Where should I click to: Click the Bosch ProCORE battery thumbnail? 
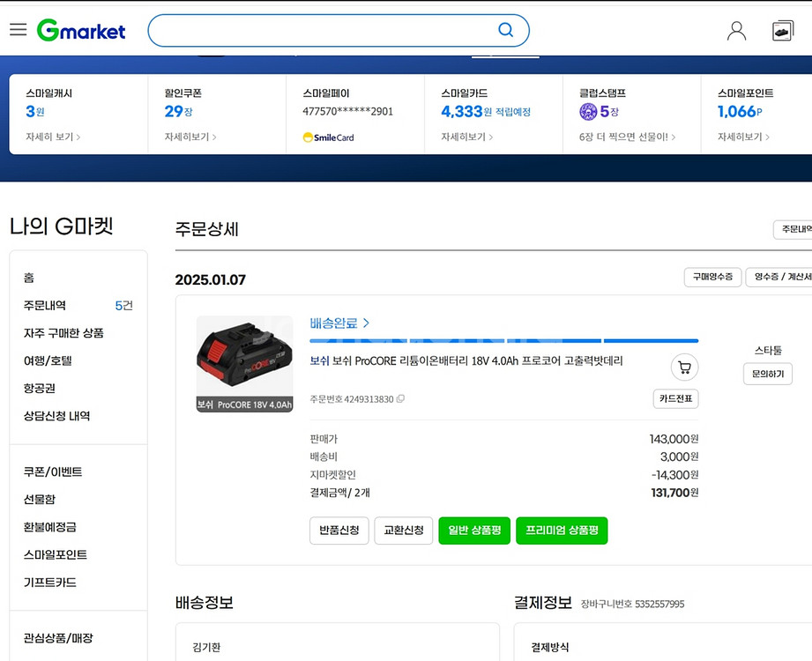[244, 364]
